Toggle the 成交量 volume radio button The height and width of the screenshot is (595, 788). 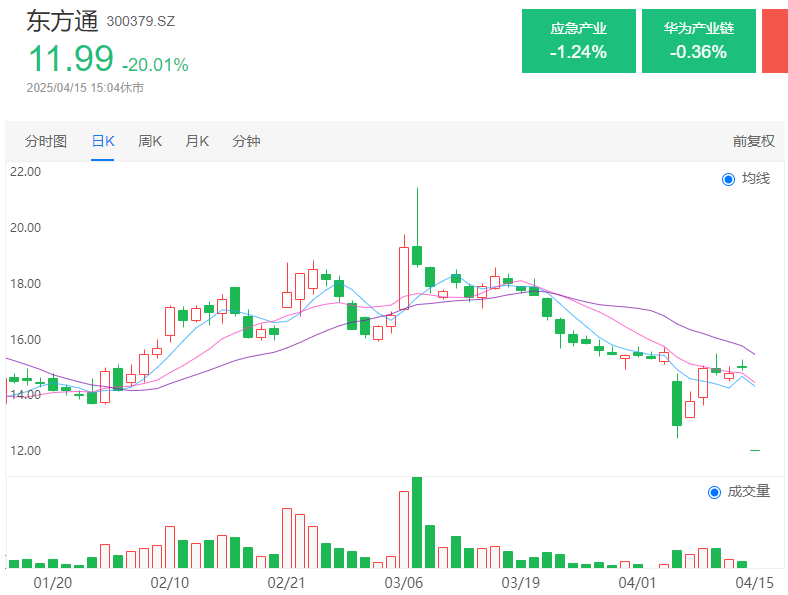(714, 492)
